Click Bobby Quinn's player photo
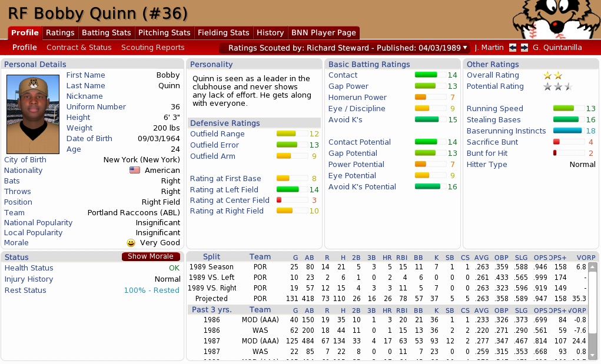 pyautogui.click(x=33, y=114)
